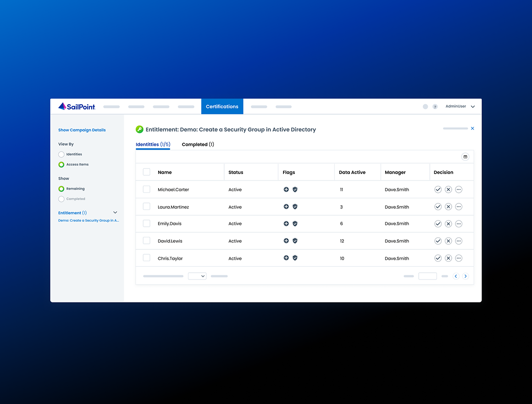Open the Certifications nav tab

click(222, 107)
